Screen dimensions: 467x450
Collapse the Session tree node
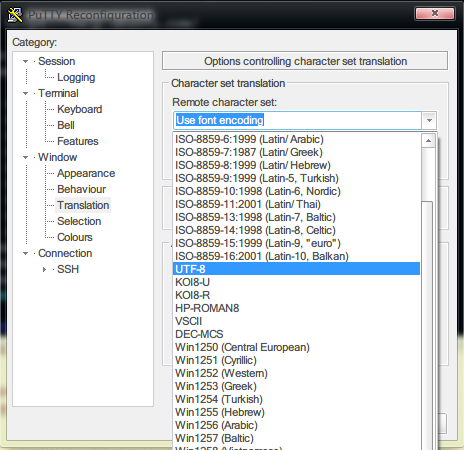(25, 61)
